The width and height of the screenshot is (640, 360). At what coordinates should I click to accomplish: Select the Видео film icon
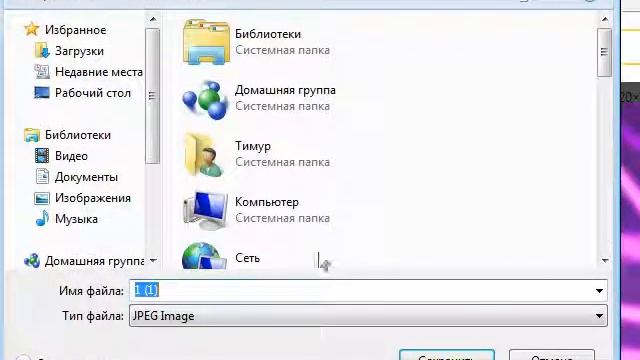(42, 156)
